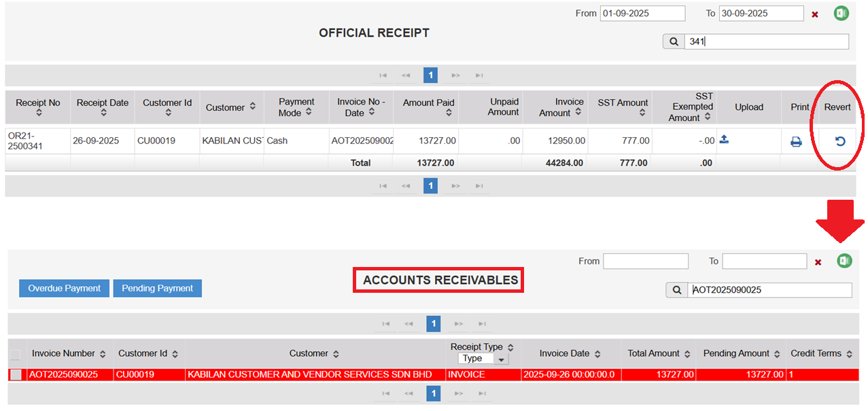
Task: Go to first page in top Official Receipt pager
Action: point(383,75)
